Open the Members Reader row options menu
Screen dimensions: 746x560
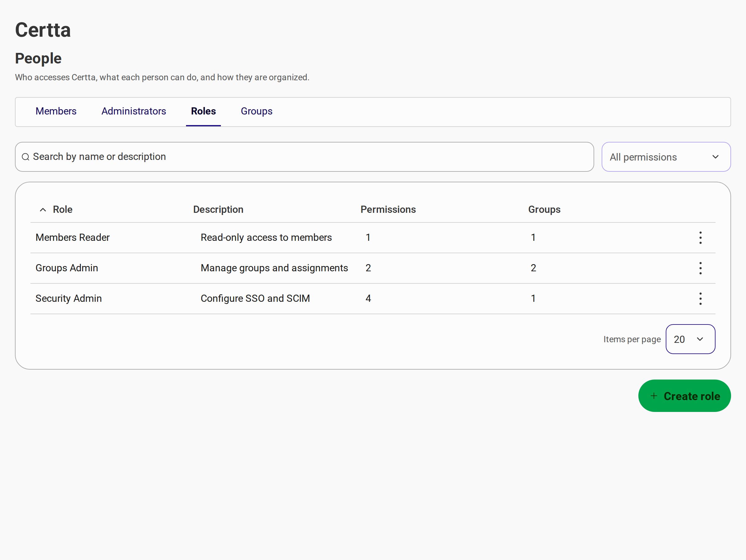[701, 238]
